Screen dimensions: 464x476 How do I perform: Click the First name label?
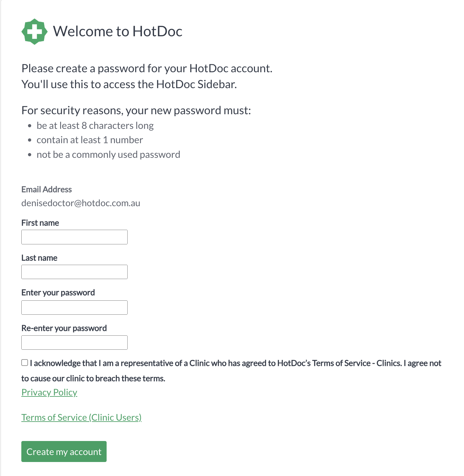[40, 223]
